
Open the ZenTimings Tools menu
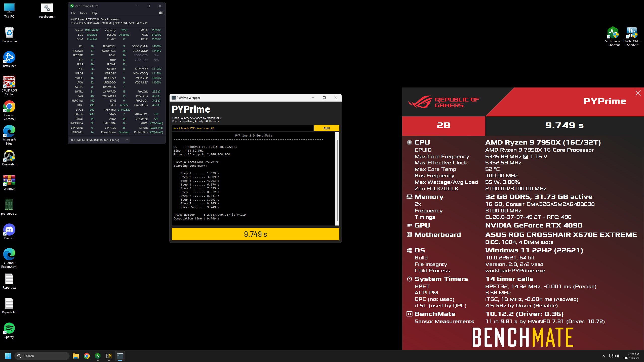(83, 13)
